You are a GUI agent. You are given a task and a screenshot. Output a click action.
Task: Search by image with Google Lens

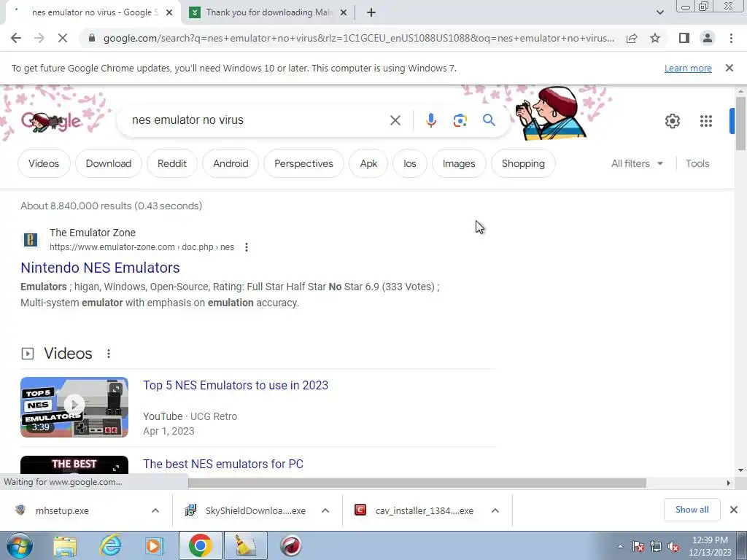(460, 120)
